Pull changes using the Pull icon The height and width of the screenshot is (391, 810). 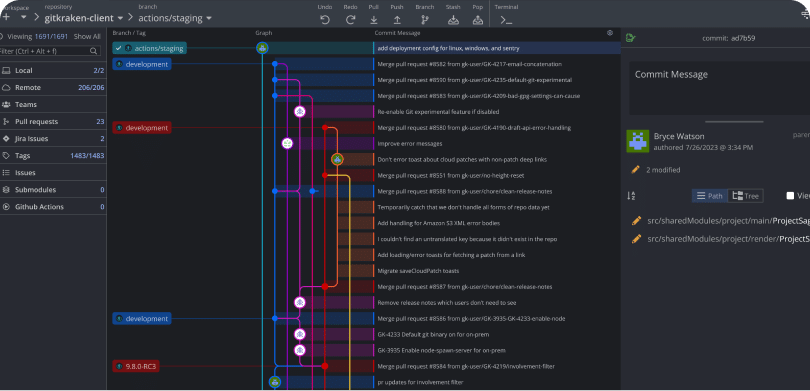click(373, 20)
